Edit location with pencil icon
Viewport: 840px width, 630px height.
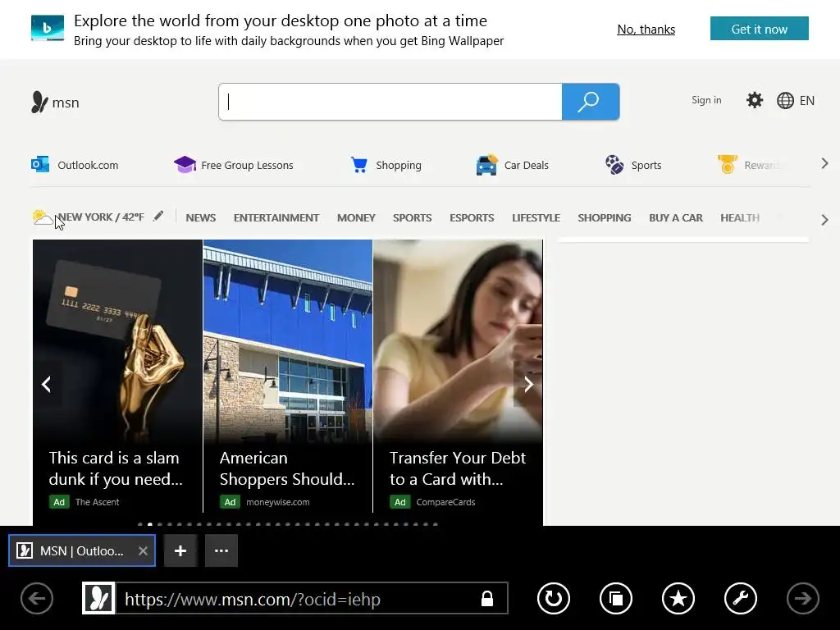tap(158, 216)
